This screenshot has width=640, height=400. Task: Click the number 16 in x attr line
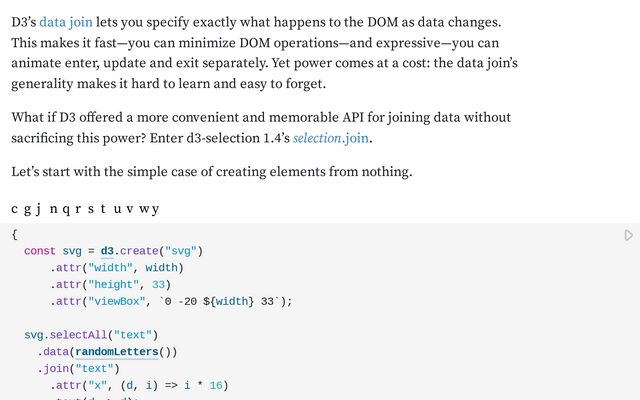[218, 385]
